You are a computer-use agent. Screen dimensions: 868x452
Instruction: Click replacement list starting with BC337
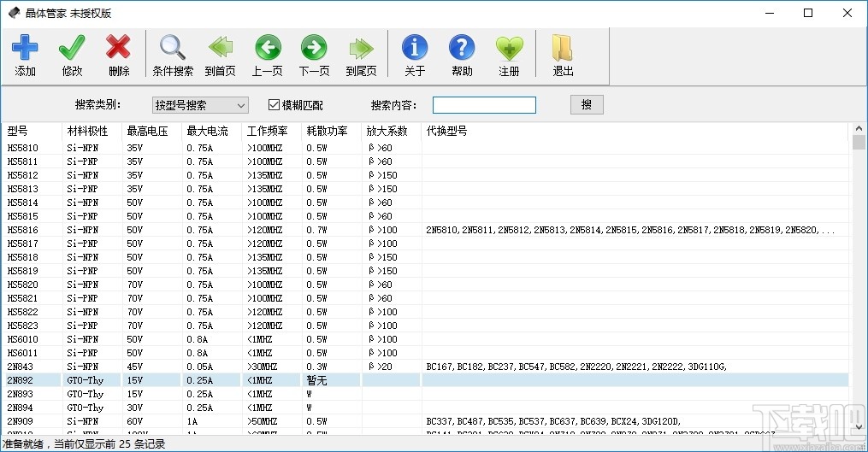point(553,421)
